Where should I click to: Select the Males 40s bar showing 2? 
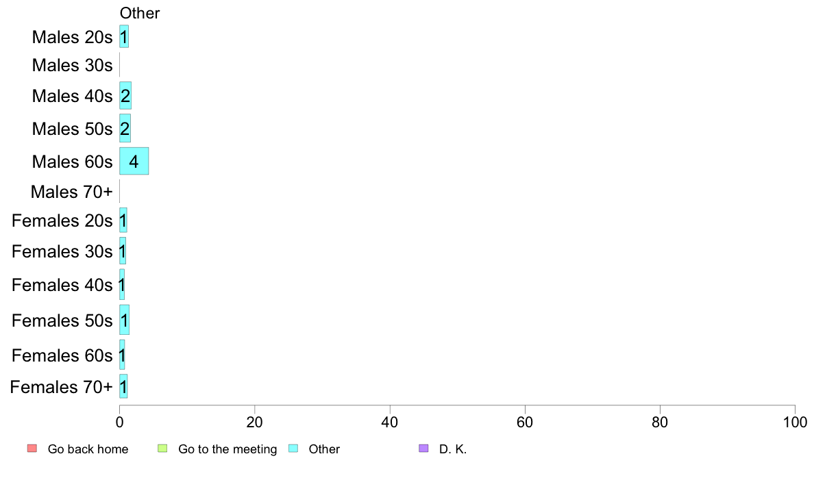(x=125, y=95)
